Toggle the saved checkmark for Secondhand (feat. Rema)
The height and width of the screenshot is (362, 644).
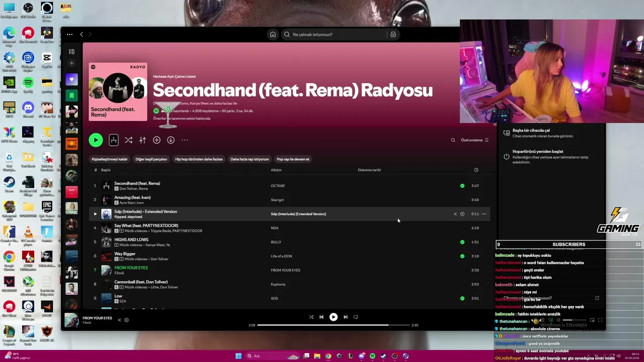point(462,186)
